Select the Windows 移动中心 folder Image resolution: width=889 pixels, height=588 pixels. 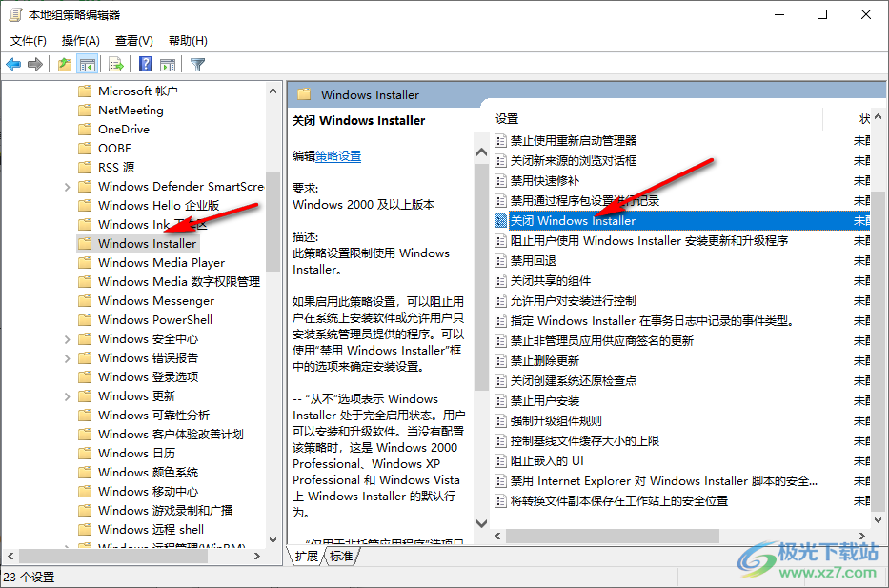(148, 491)
